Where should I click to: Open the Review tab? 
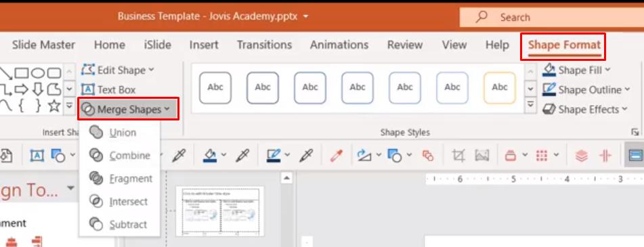pyautogui.click(x=404, y=45)
